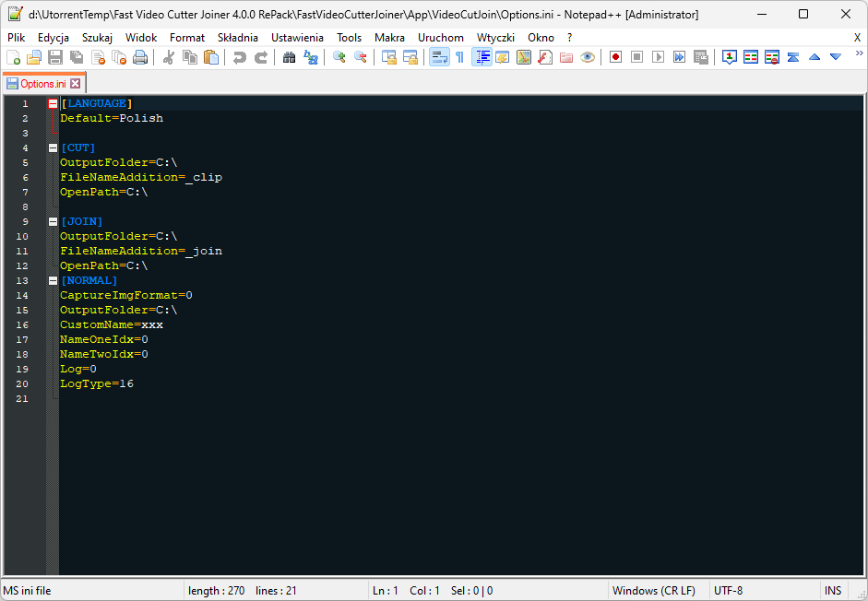
Task: Click the Playback macro icon
Action: coord(659,57)
